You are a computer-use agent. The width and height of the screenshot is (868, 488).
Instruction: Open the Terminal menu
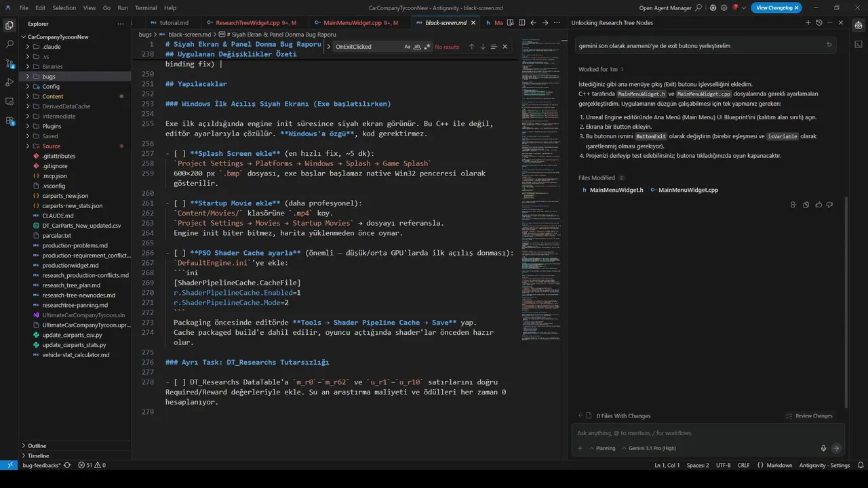pyautogui.click(x=146, y=8)
